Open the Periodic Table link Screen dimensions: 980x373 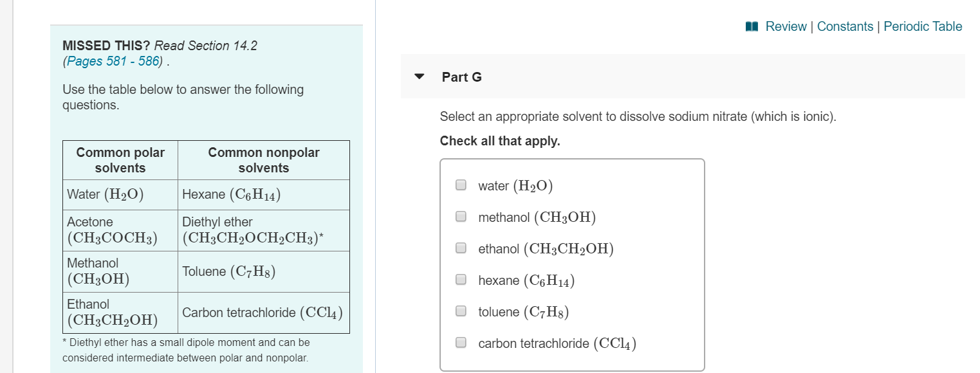click(x=923, y=26)
